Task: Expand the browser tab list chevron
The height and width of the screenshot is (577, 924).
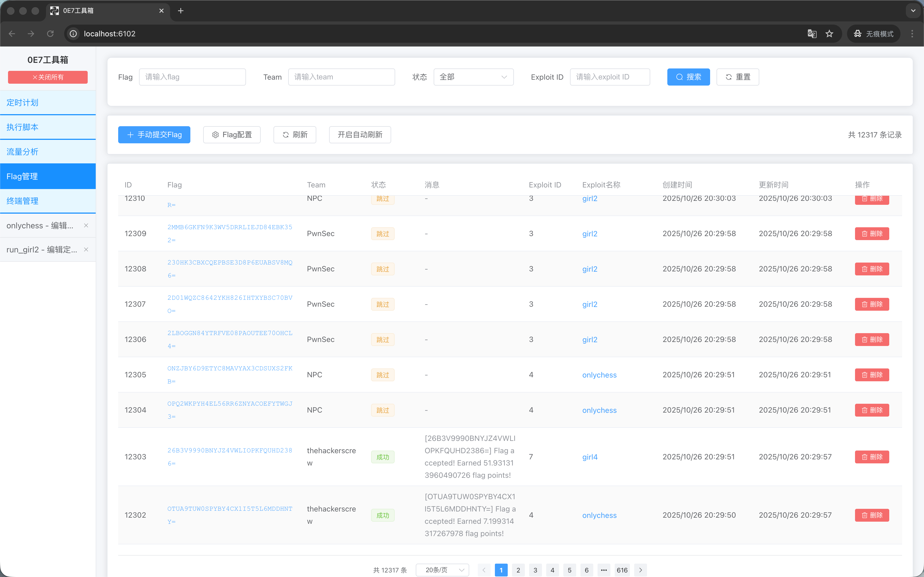Action: pos(913,11)
